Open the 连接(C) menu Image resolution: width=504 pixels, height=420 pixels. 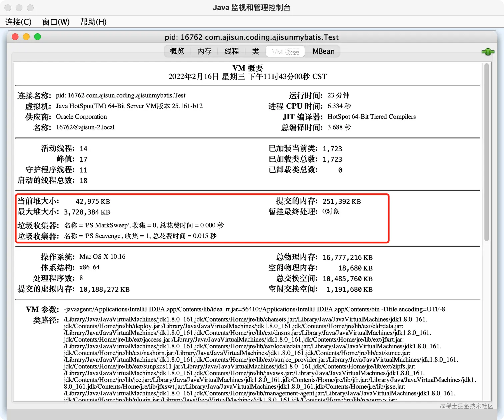pyautogui.click(x=18, y=22)
